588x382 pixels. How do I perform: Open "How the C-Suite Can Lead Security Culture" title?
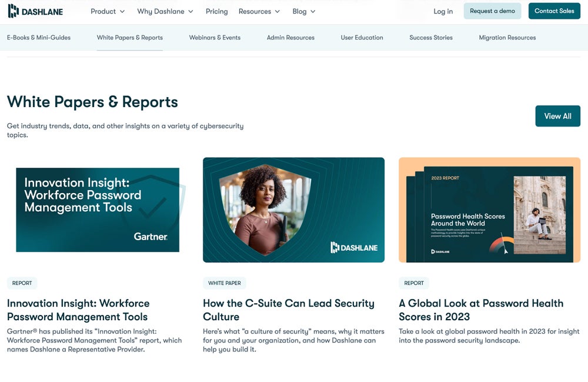[x=288, y=310]
